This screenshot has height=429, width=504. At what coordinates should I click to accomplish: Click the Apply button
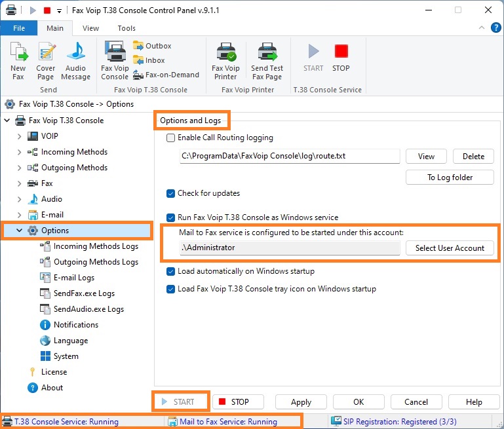click(301, 401)
